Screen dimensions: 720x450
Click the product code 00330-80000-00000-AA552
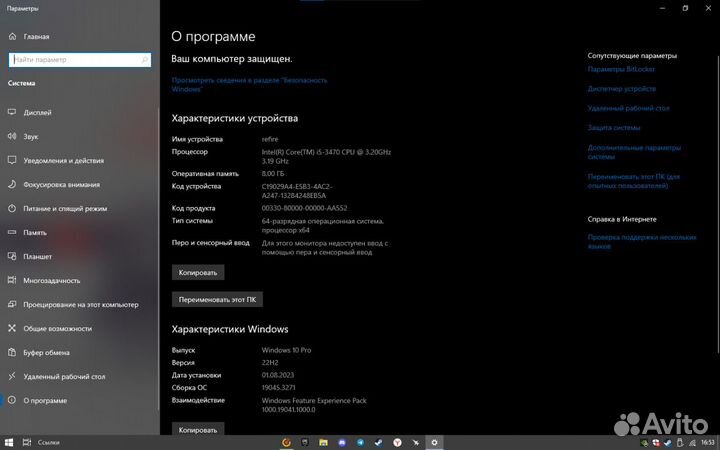[x=304, y=208]
